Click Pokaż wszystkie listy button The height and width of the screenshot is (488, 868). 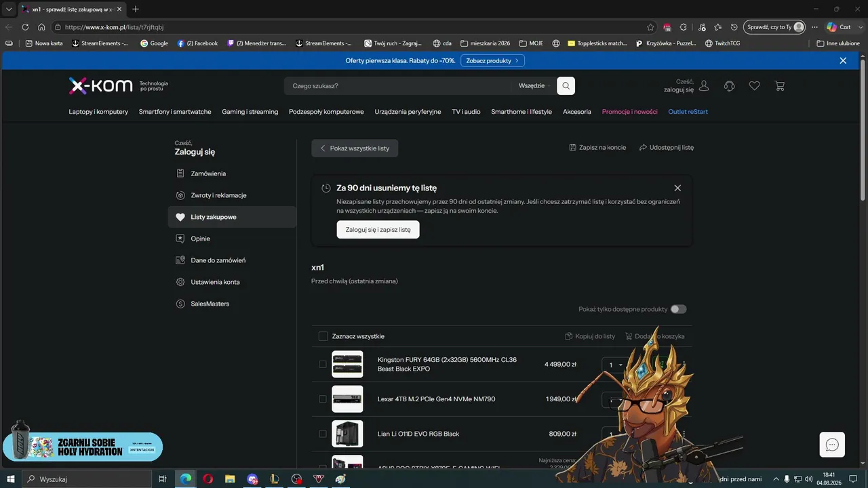click(355, 148)
